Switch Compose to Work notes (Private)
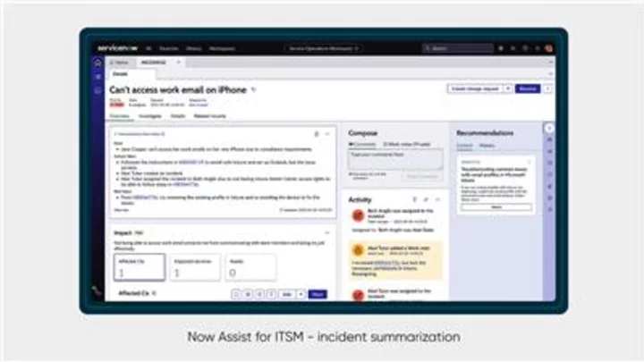This screenshot has width=644, height=362. point(407,144)
